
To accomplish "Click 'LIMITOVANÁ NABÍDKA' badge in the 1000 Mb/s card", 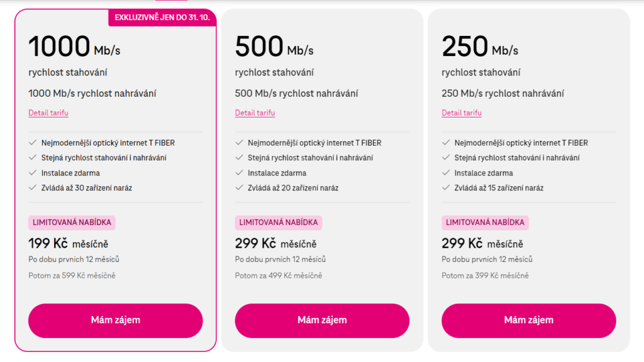I will (x=72, y=222).
